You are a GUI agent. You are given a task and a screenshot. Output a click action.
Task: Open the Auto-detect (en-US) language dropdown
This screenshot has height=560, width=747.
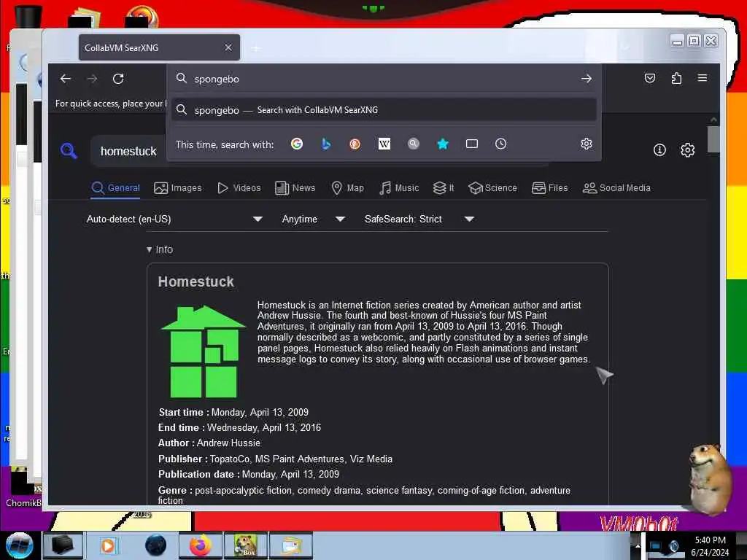174,219
